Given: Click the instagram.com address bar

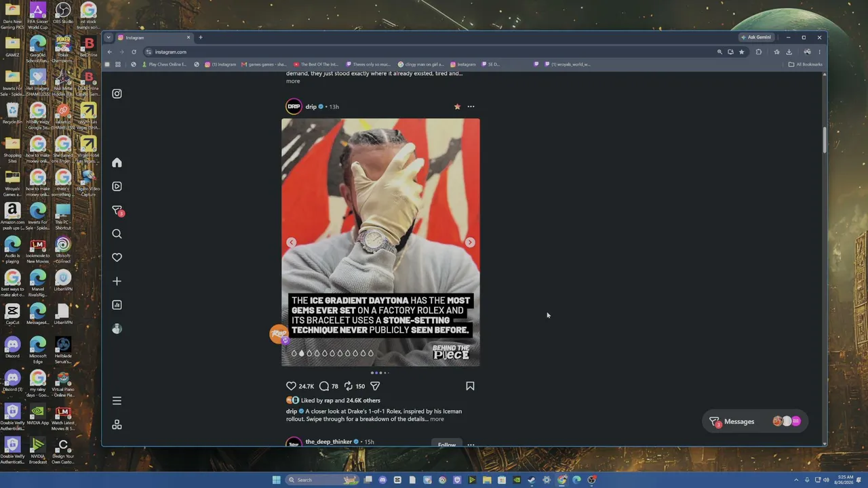Looking at the screenshot, I should [434, 52].
